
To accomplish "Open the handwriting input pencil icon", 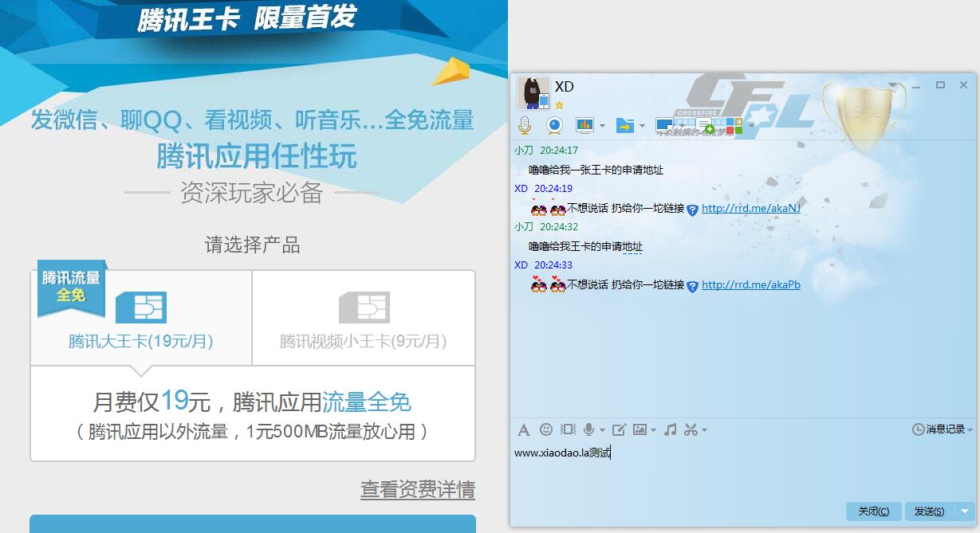I will [619, 429].
